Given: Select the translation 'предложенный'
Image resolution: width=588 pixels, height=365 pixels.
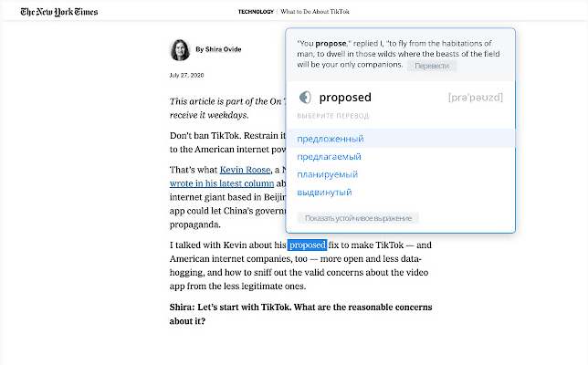Looking at the screenshot, I should (x=331, y=139).
